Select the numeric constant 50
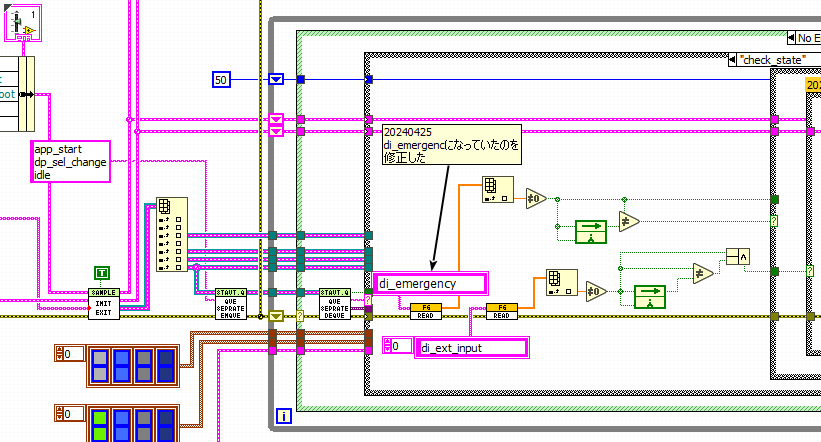The image size is (821, 442). point(221,80)
